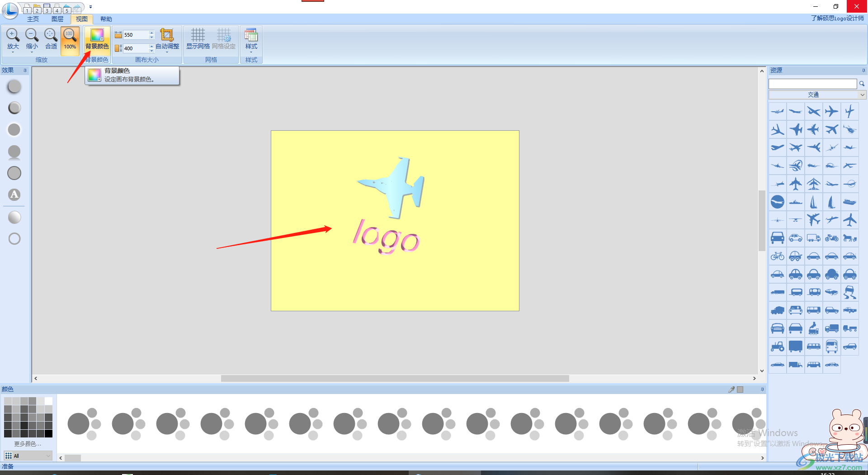Screen dimensions: 868x475
Task: Expand the 缩小 dropdown arrow
Action: pos(32,52)
